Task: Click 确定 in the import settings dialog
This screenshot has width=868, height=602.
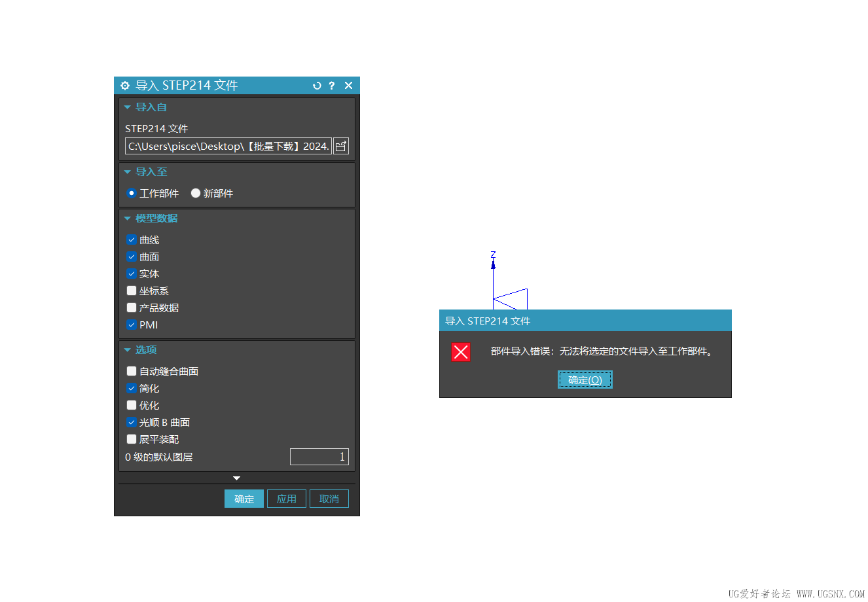Action: (x=244, y=499)
